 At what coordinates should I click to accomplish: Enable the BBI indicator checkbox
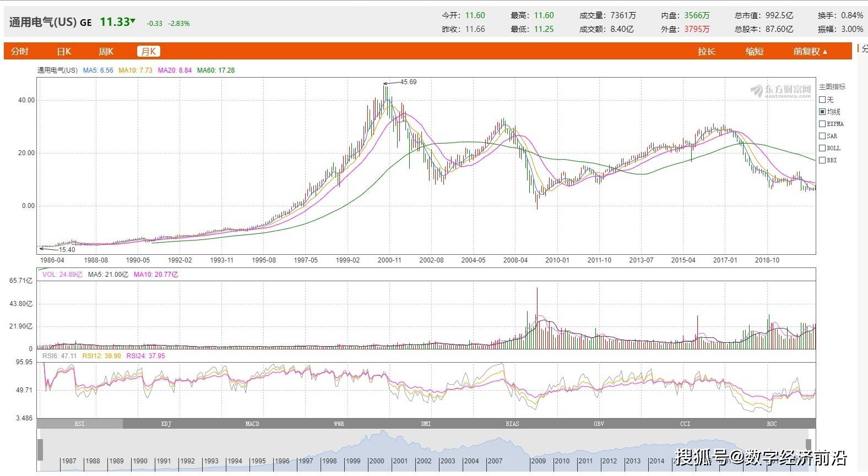(x=822, y=160)
